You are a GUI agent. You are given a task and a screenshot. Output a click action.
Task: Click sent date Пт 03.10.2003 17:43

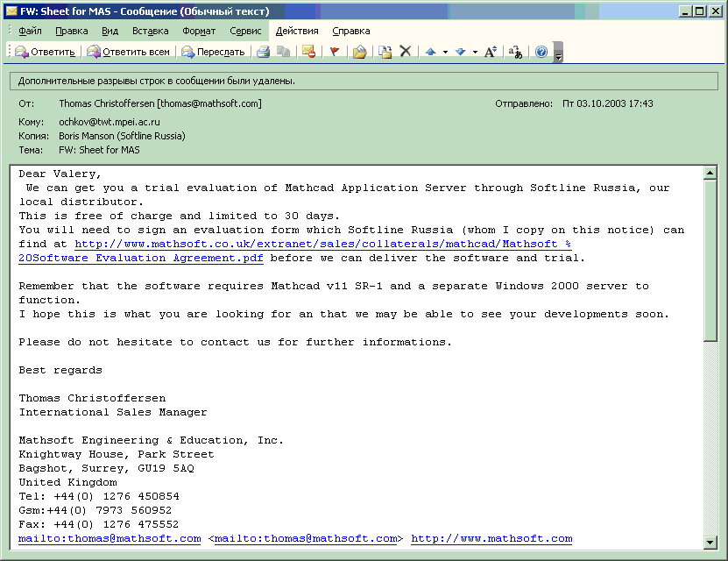click(x=608, y=103)
